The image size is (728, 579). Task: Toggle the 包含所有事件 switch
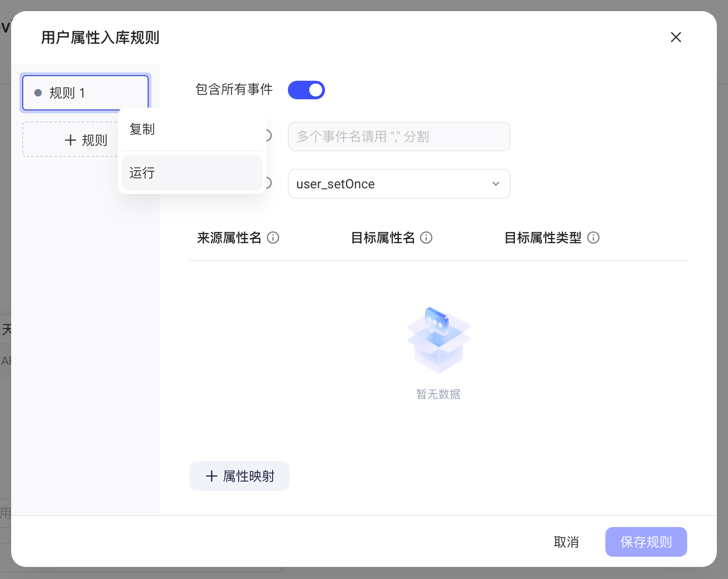306,90
